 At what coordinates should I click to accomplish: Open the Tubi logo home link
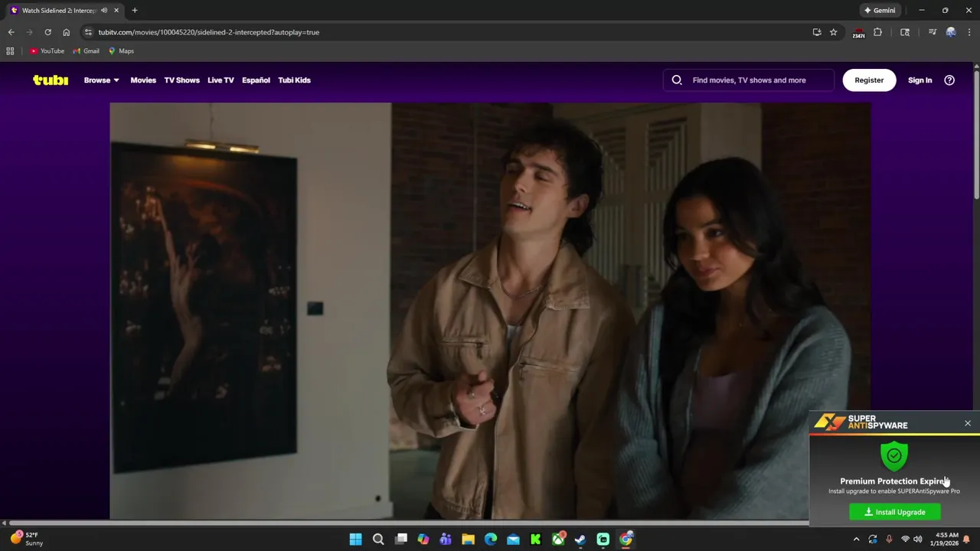click(x=51, y=80)
